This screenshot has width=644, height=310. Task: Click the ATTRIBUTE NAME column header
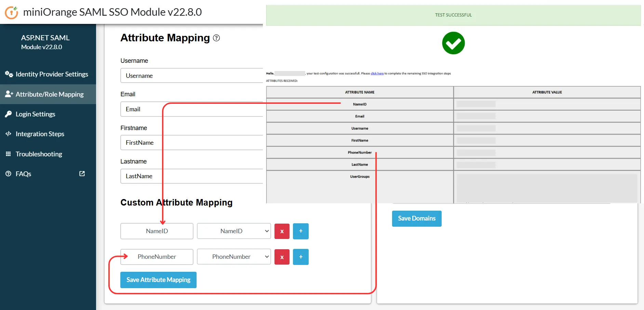360,92
